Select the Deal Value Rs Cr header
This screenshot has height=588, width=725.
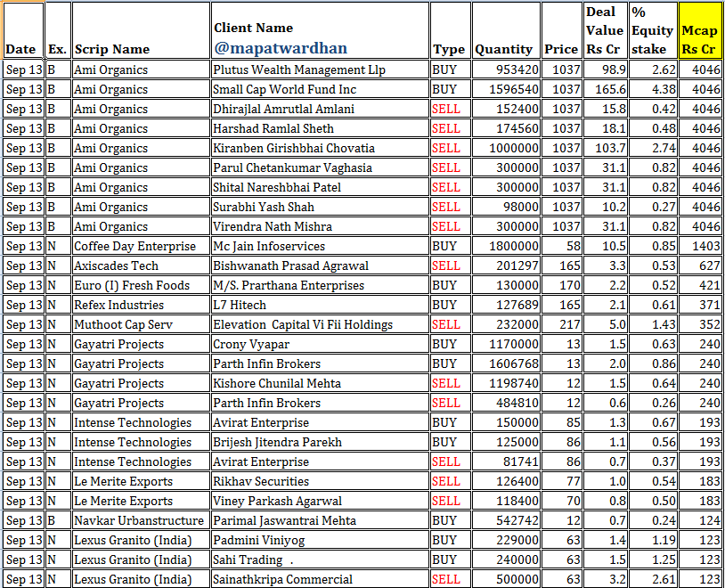606,30
